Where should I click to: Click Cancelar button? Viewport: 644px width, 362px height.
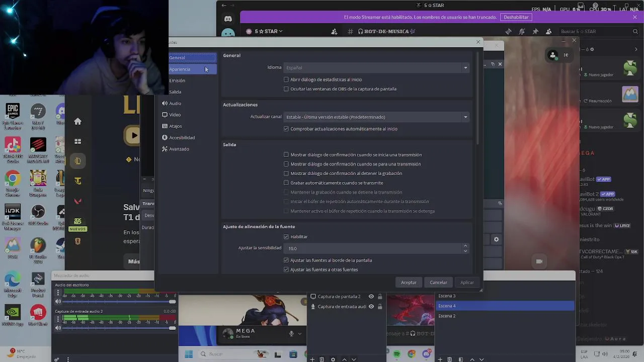pos(438,283)
